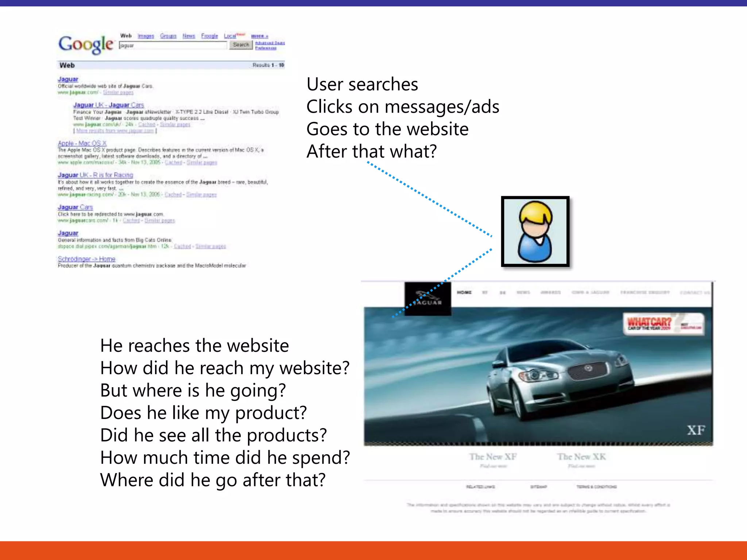
Task: Click the search box containing jaguar
Action: coord(173,46)
